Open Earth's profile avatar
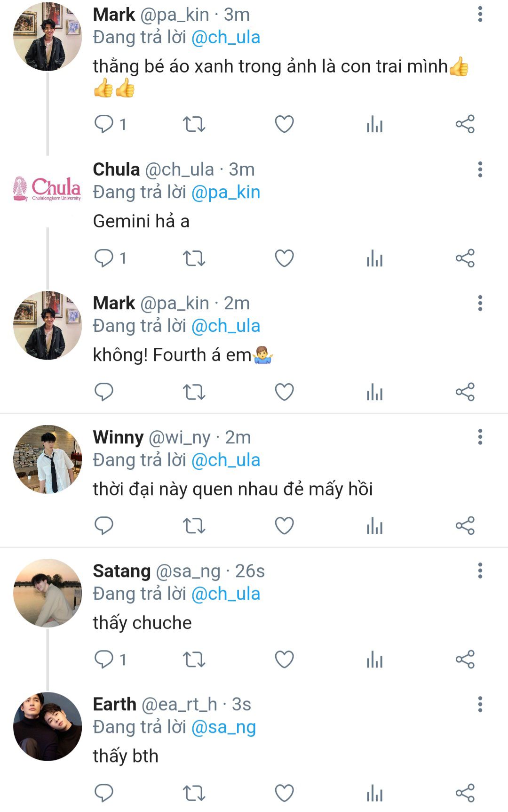The image size is (508, 812). [47, 726]
